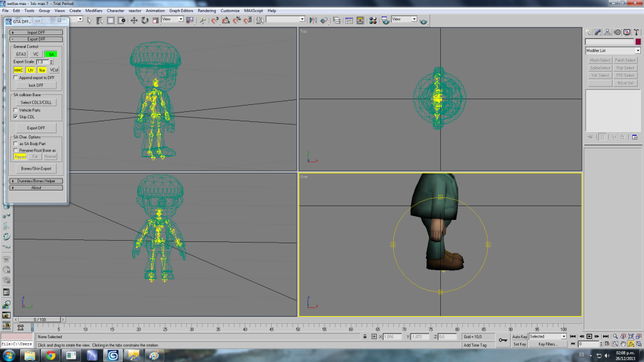Click the Window/Crossing selection icon
The width and height of the screenshot is (644, 362).
pyautogui.click(x=121, y=20)
